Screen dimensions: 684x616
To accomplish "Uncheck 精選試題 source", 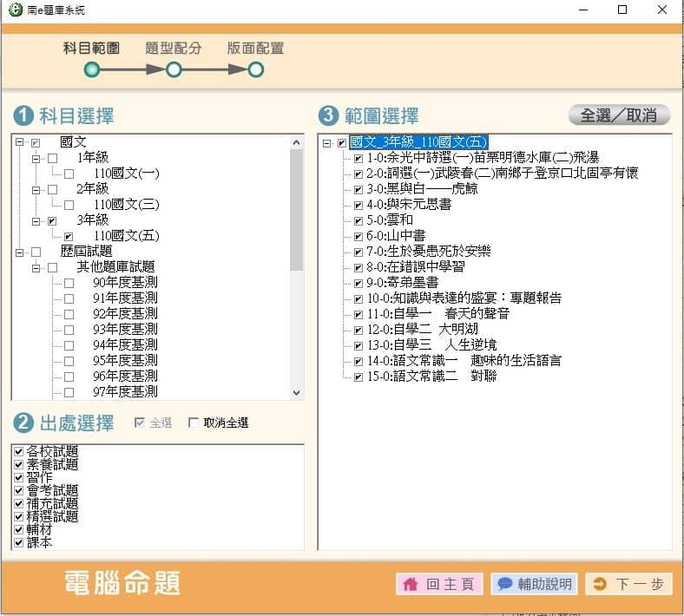I will click(x=18, y=516).
